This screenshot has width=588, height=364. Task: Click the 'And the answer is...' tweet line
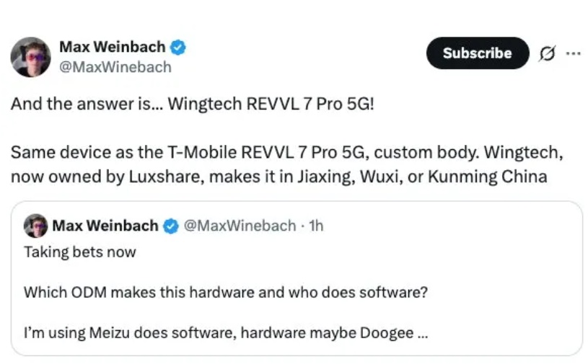(193, 104)
